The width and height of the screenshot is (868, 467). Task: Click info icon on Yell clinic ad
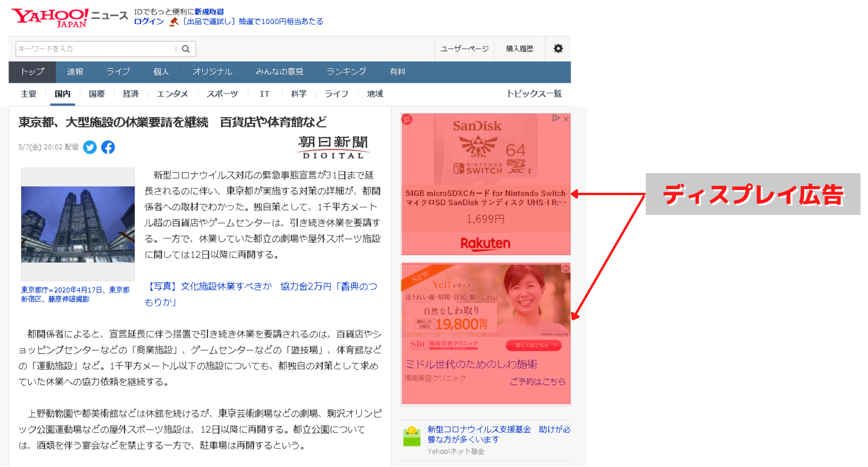point(566,268)
